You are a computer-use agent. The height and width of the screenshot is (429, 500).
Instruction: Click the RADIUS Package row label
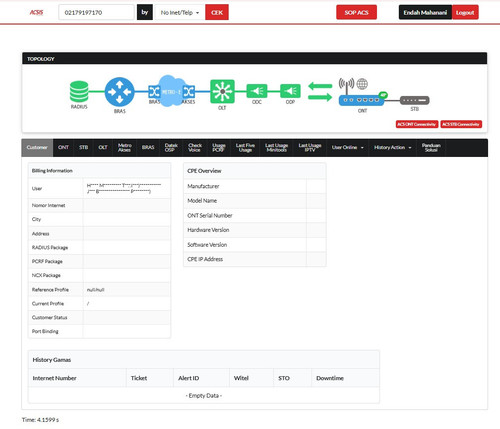tap(50, 247)
